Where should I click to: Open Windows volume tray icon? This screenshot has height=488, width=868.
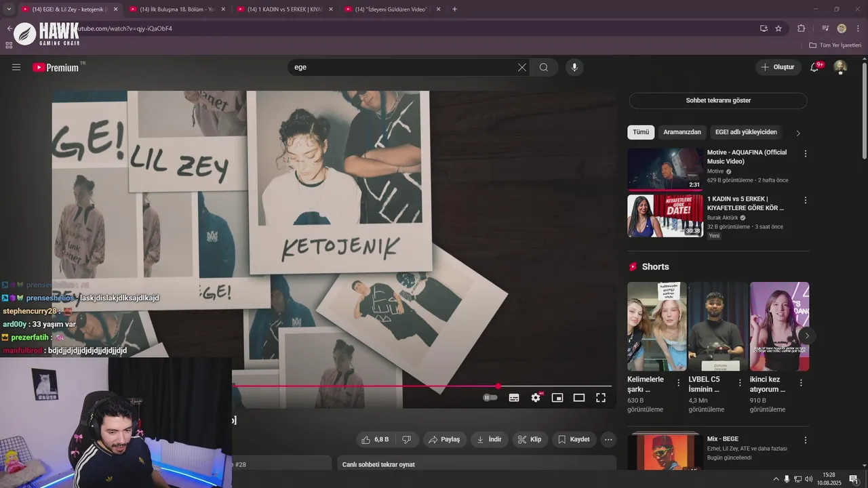808,479
